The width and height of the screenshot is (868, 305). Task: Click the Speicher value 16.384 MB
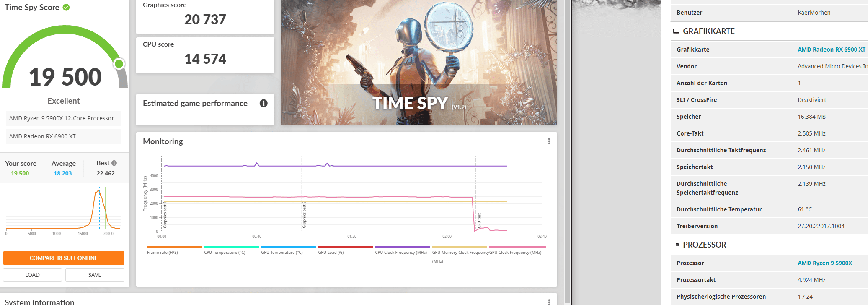(x=811, y=117)
